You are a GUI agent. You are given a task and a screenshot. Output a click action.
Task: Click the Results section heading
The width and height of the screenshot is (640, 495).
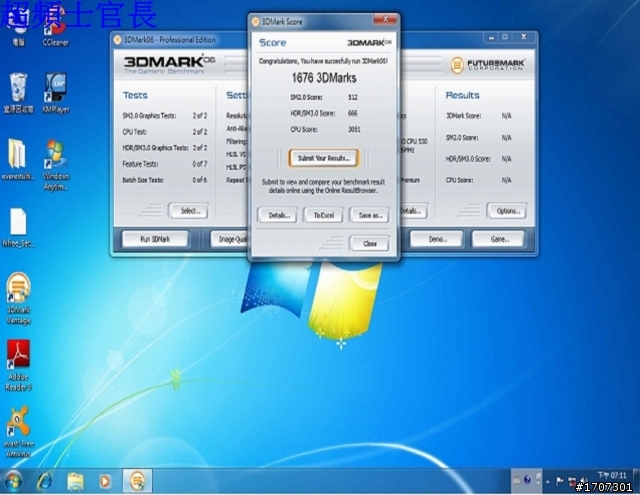click(x=462, y=95)
